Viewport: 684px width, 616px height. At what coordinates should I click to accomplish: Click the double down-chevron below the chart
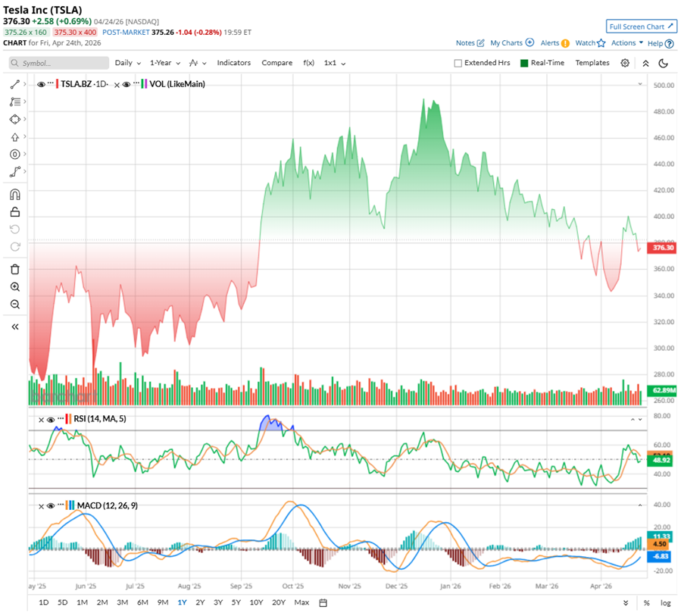(x=626, y=603)
